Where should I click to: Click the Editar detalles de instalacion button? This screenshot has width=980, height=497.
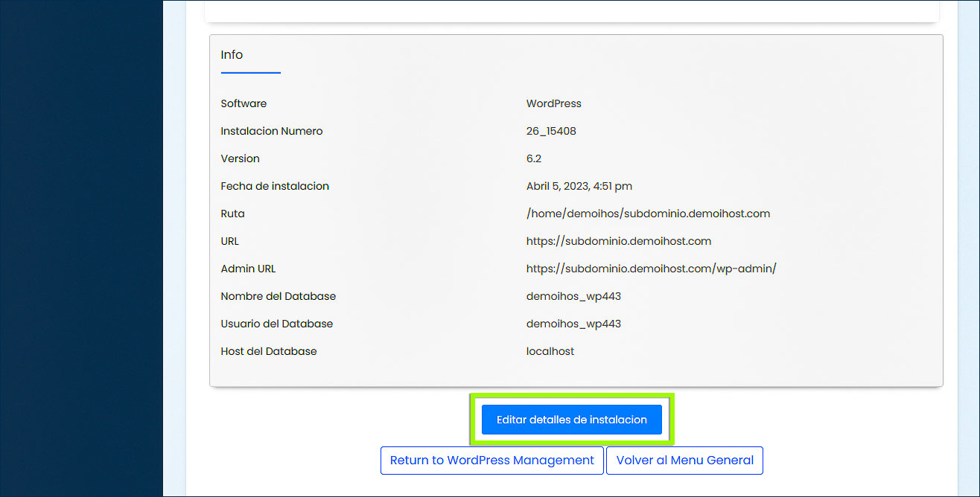pos(571,419)
